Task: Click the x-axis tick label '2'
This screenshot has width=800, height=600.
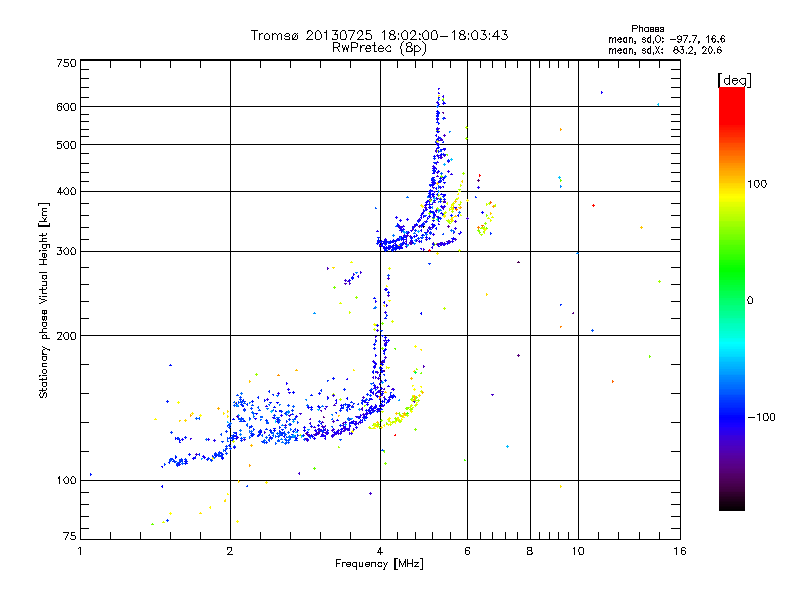Action: [230, 551]
